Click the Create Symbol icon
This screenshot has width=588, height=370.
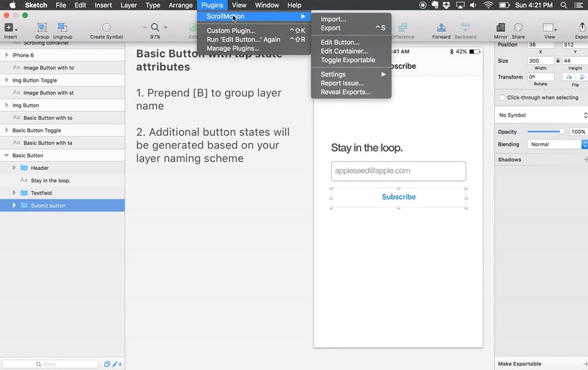click(105, 28)
